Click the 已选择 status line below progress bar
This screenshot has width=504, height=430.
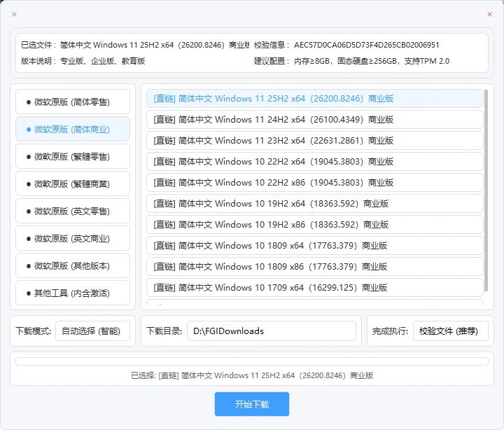[x=252, y=375]
